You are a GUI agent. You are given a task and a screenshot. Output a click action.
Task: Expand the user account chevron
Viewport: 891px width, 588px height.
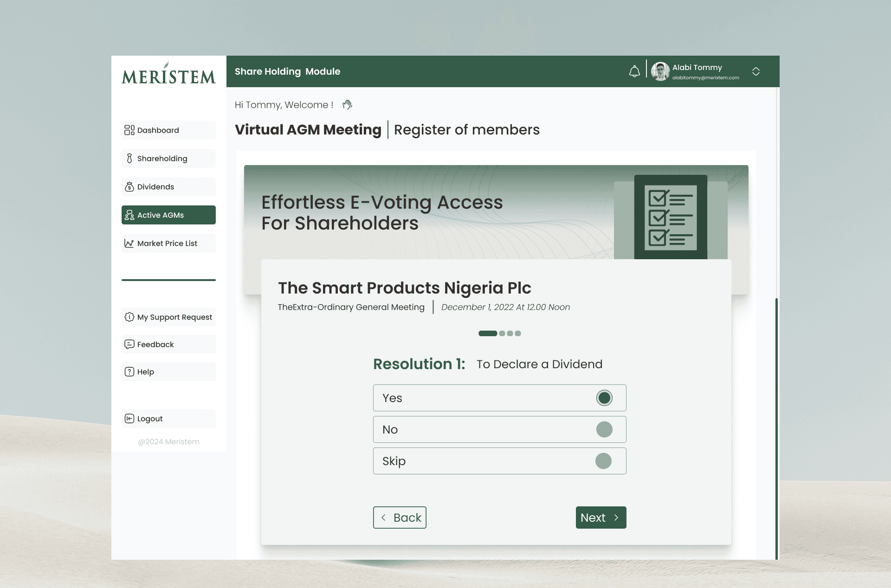tap(756, 71)
